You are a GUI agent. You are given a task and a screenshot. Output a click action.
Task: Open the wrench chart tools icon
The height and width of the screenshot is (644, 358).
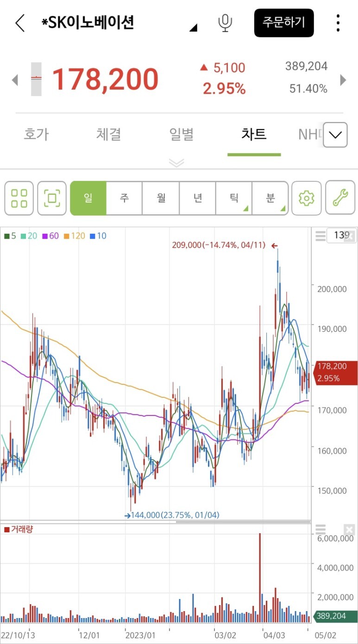pos(340,198)
